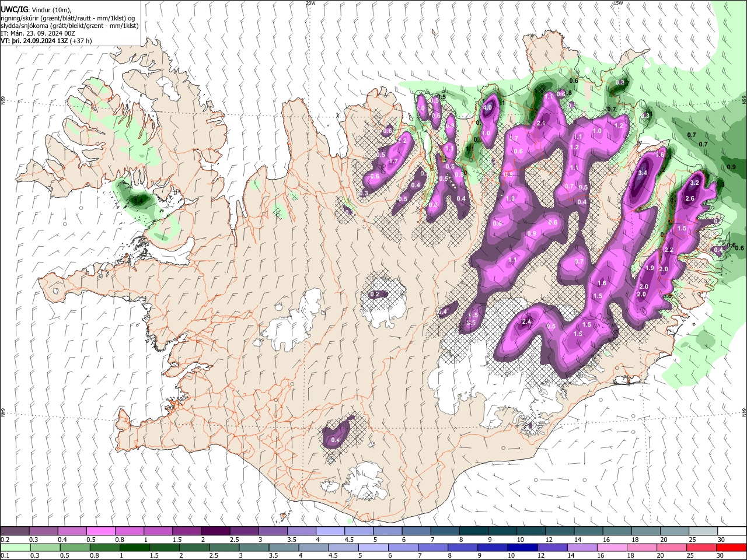The image size is (747, 560).
Task: Click the 'IT: Mán. 23. 09. 2024 00Z' line
Action: 38,34
